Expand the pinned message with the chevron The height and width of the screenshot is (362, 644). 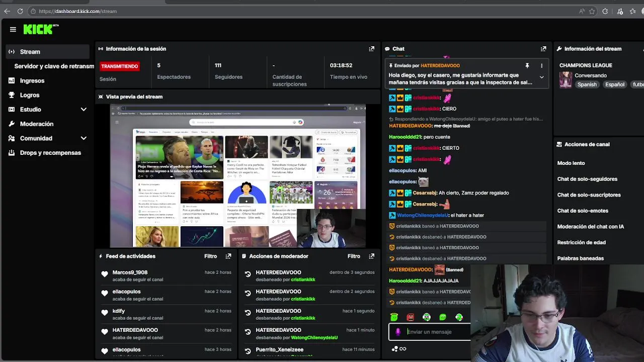click(541, 77)
